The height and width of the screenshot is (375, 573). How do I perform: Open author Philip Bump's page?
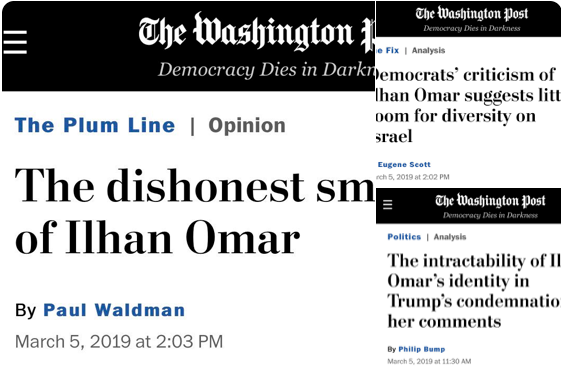422,349
